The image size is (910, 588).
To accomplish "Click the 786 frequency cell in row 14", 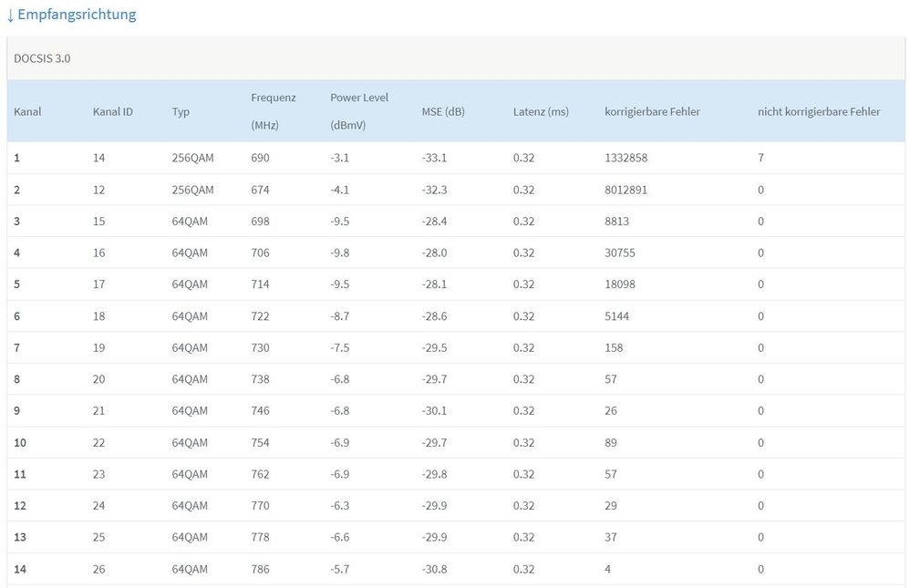I will click(261, 569).
